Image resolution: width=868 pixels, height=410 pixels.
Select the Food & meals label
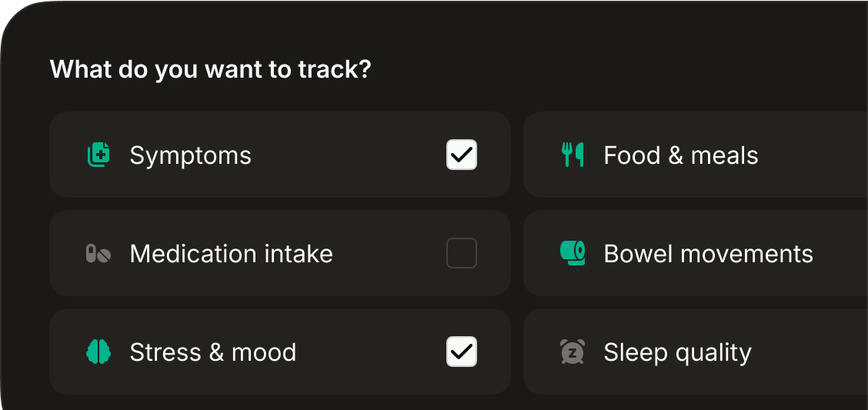pos(681,155)
